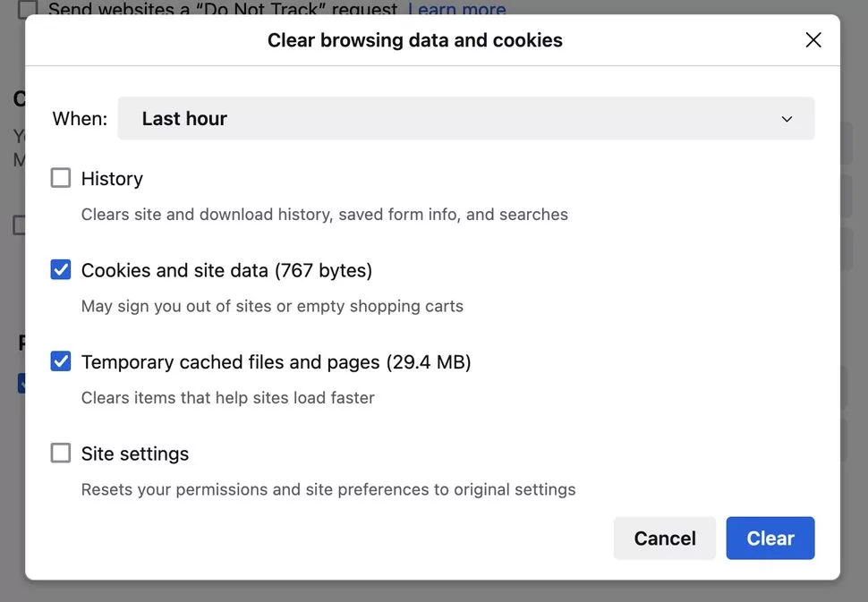Click the chevron arrow in time range selector
The width and height of the screenshot is (868, 602).
787,119
